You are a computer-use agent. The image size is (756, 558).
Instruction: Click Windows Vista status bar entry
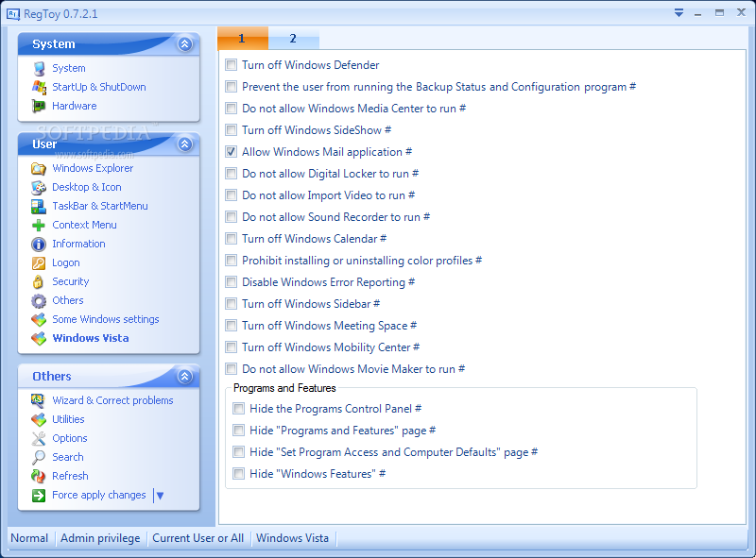pyautogui.click(x=292, y=538)
